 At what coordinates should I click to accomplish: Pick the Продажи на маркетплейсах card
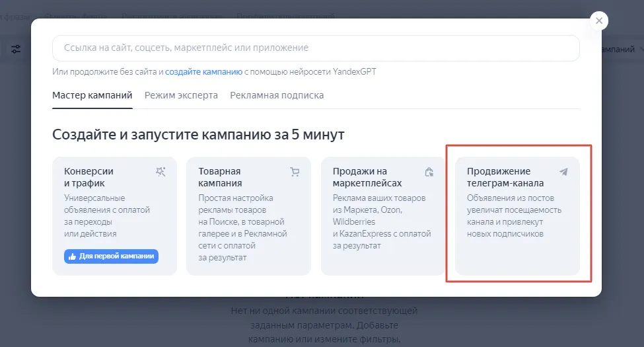tap(383, 216)
